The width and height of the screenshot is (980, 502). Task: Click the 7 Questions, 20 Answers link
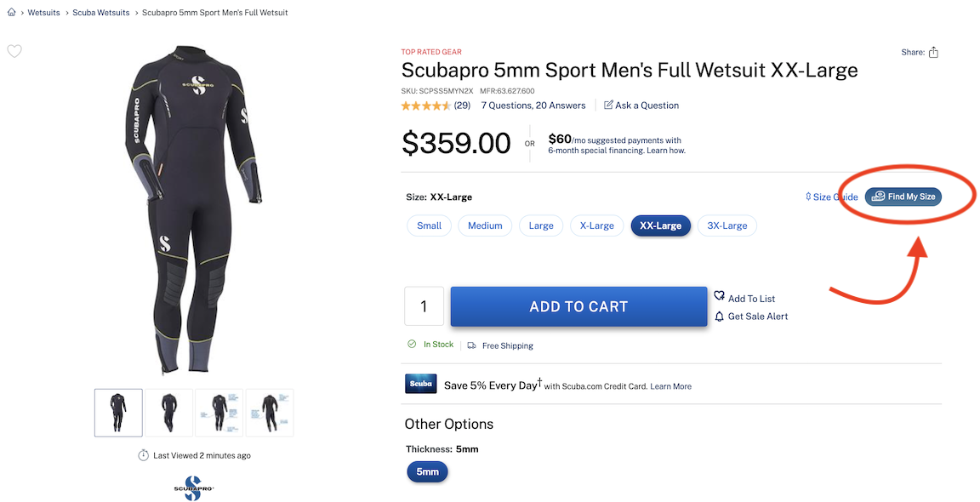pyautogui.click(x=533, y=105)
